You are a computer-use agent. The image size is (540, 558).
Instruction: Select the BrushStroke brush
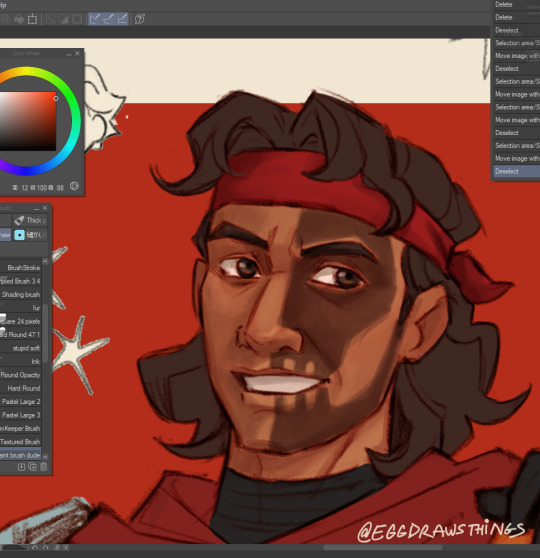21,267
